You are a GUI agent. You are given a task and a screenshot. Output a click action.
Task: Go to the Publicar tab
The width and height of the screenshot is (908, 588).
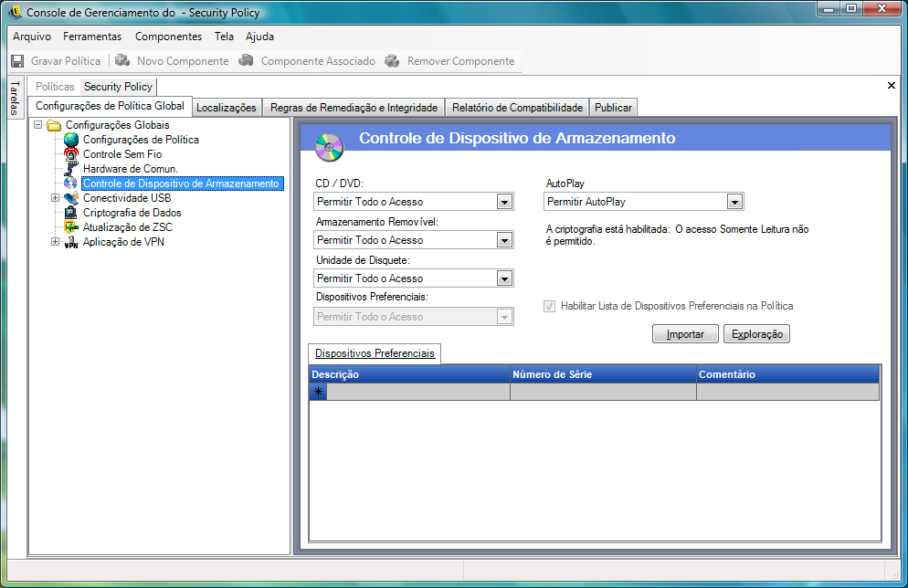click(613, 108)
